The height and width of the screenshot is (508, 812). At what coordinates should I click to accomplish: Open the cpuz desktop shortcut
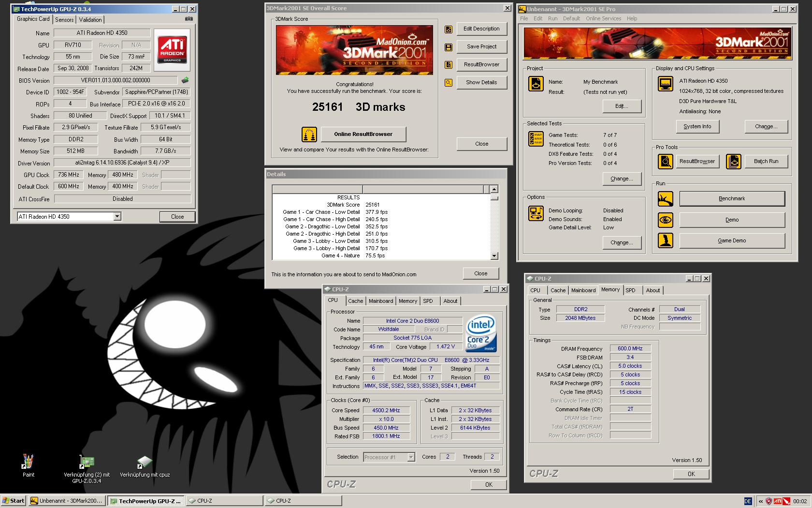coord(145,466)
